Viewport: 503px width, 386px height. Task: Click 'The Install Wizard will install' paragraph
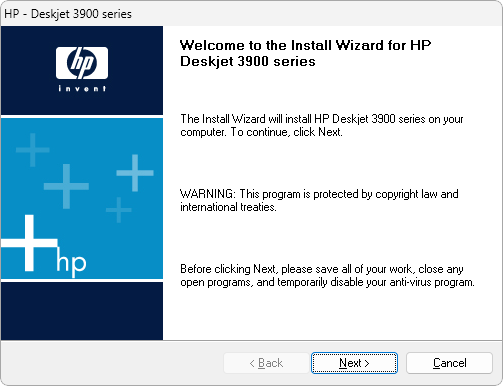coord(322,125)
